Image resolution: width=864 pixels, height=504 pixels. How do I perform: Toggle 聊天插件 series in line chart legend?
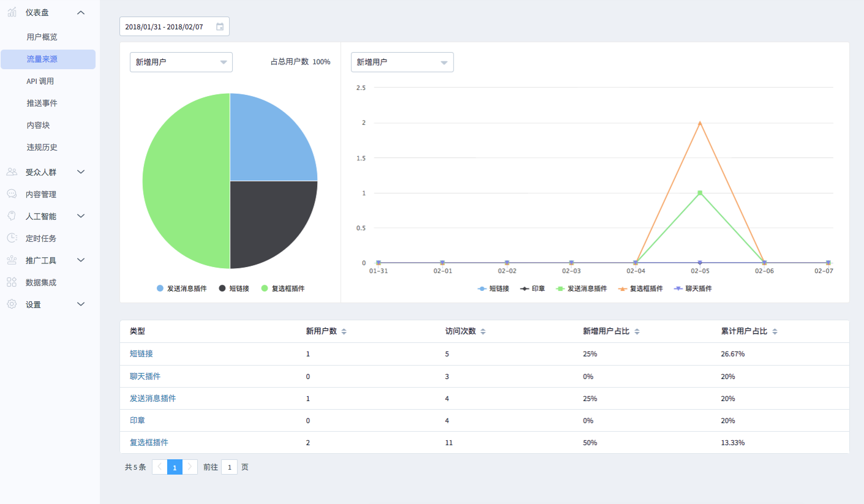pos(693,288)
